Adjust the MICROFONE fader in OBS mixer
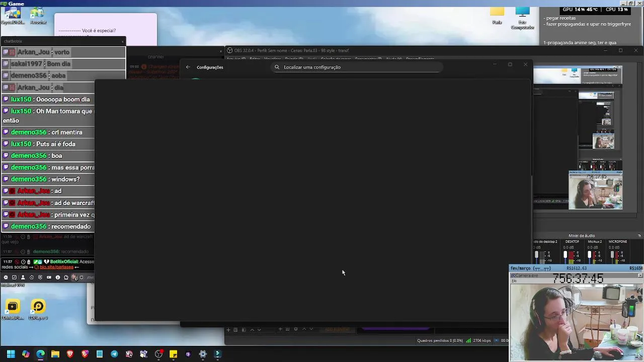Viewport: 644px width, 362px height. pyautogui.click(x=613, y=255)
